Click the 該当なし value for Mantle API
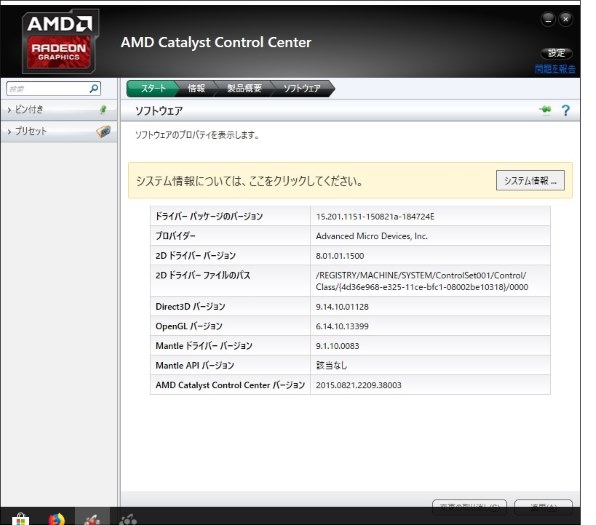The image size is (596, 525). click(331, 365)
